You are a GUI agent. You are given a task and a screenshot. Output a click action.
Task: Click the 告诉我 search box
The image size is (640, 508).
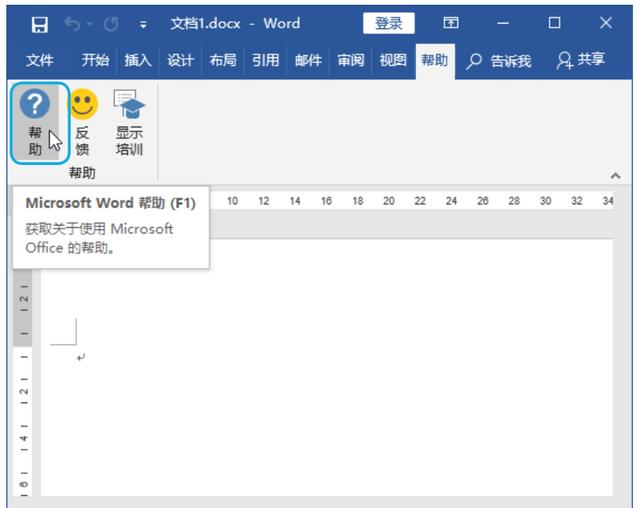click(x=499, y=61)
